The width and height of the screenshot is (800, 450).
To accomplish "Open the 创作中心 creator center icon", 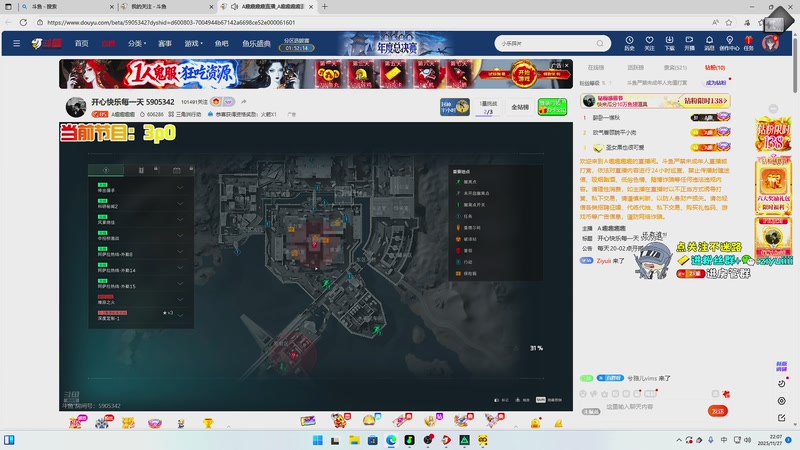I will [x=729, y=43].
